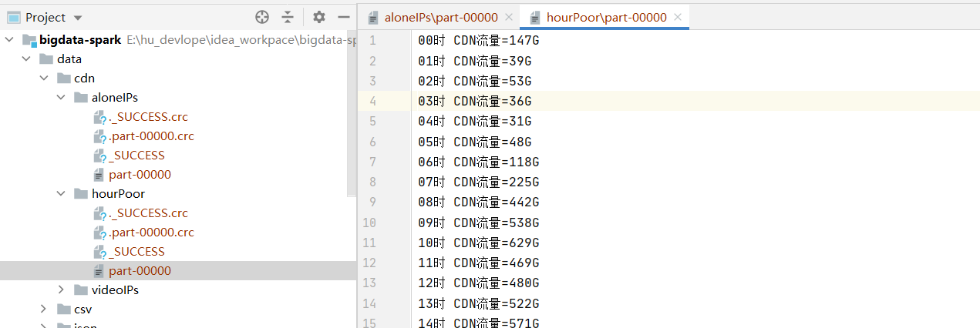Select ._SUCCESS.crc under hourPoor
The height and width of the screenshot is (328, 980).
pos(148,213)
